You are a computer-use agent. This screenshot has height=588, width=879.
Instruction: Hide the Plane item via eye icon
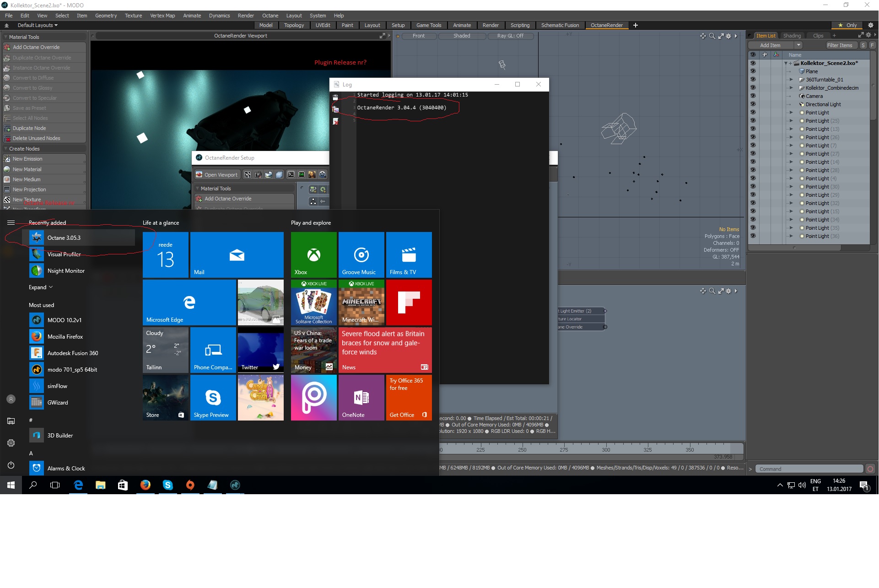pyautogui.click(x=753, y=71)
